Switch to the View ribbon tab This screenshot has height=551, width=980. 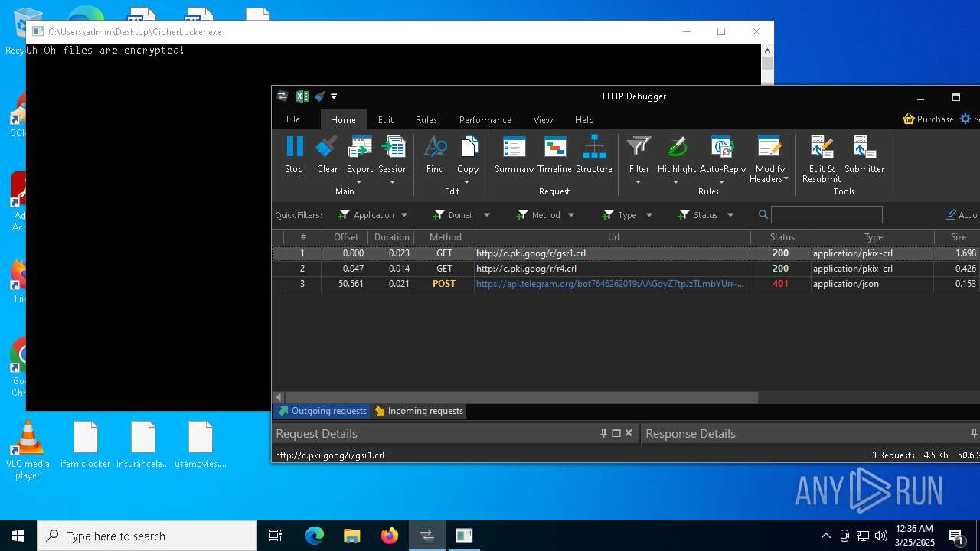point(543,119)
